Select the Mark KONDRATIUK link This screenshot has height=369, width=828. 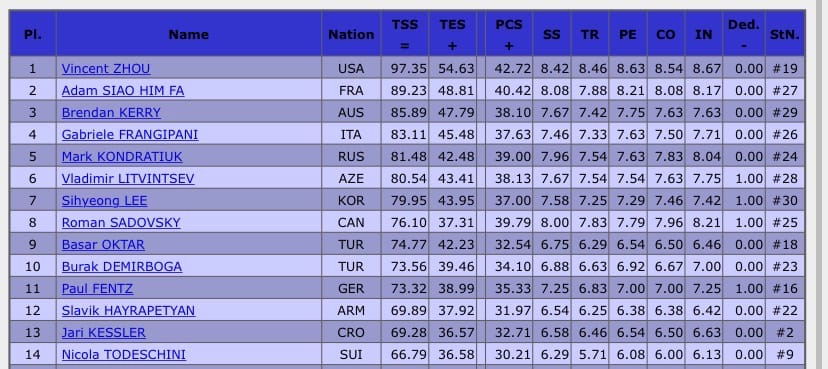(x=121, y=157)
